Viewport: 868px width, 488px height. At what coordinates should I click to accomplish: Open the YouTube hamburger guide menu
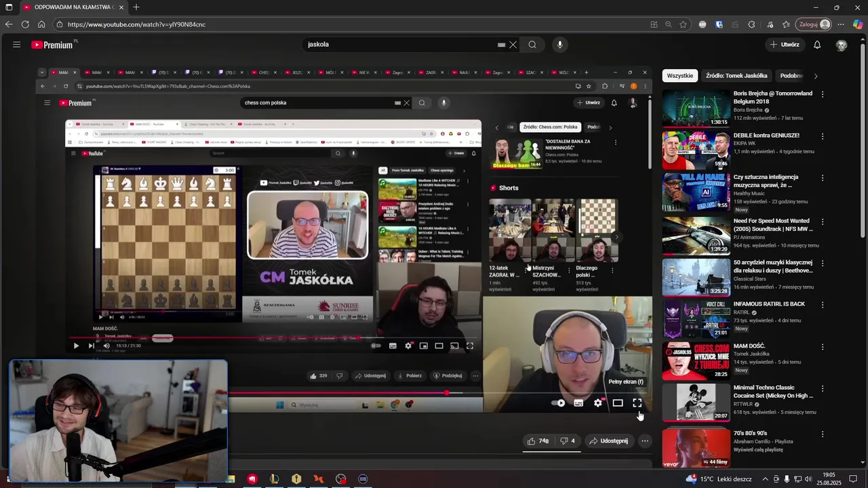pyautogui.click(x=16, y=45)
